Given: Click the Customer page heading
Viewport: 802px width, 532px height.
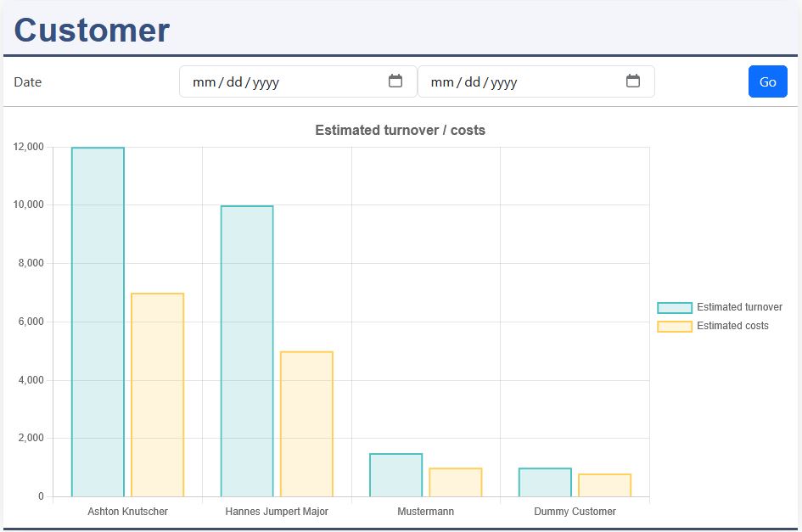Looking at the screenshot, I should pyautogui.click(x=92, y=30).
